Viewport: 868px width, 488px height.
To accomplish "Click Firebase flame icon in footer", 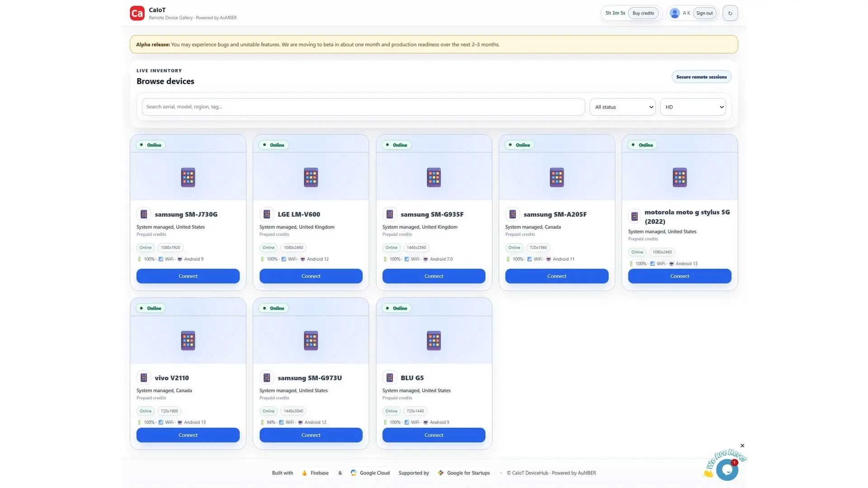I will (304, 473).
